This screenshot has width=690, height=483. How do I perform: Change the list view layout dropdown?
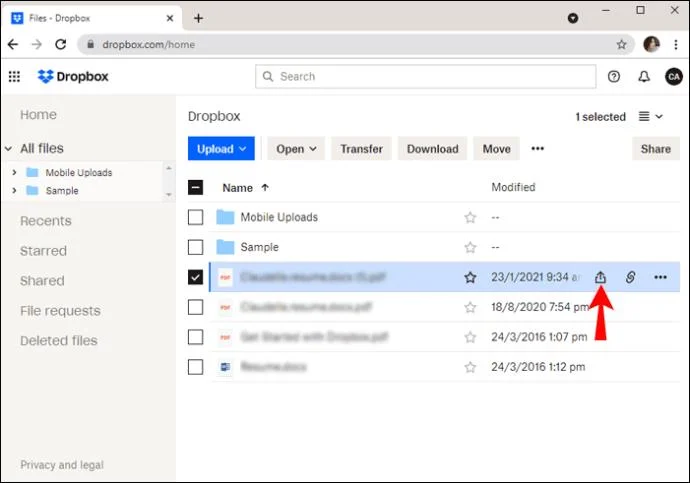point(651,117)
